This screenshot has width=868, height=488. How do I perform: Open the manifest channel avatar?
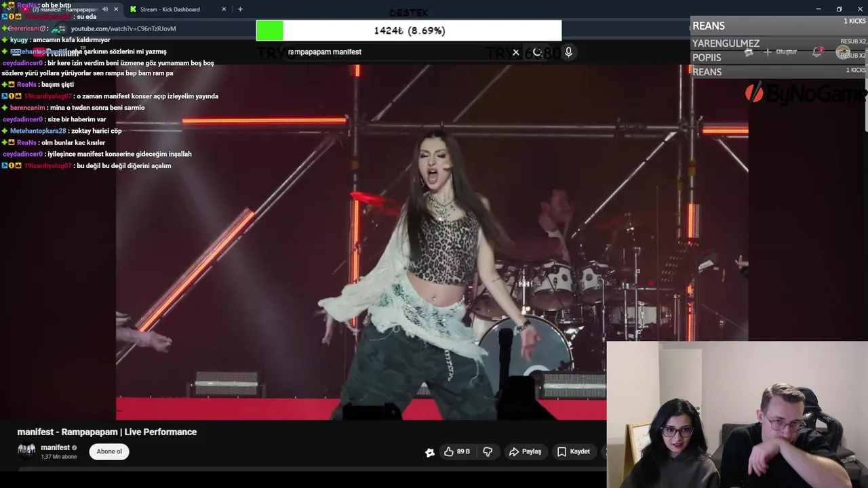point(26,451)
